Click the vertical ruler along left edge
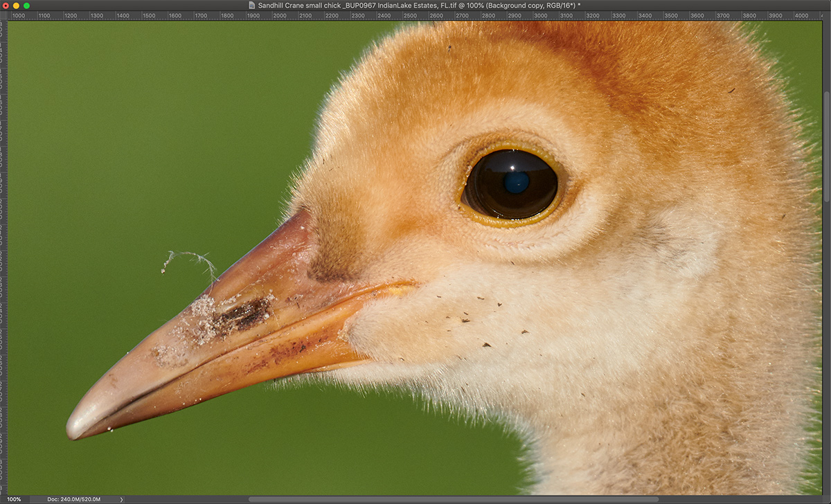Screen dimensions: 831x504 3,257
